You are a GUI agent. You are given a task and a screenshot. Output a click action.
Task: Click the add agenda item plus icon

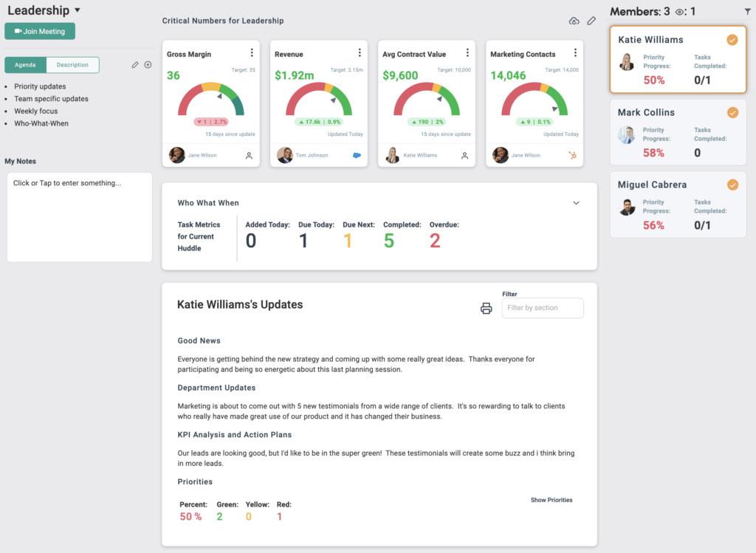click(x=148, y=65)
